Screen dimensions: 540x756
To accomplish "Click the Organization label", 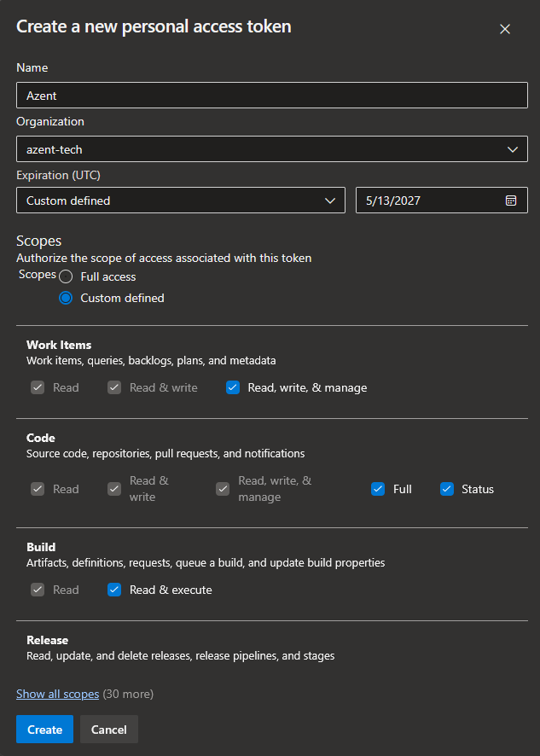I will coord(50,121).
